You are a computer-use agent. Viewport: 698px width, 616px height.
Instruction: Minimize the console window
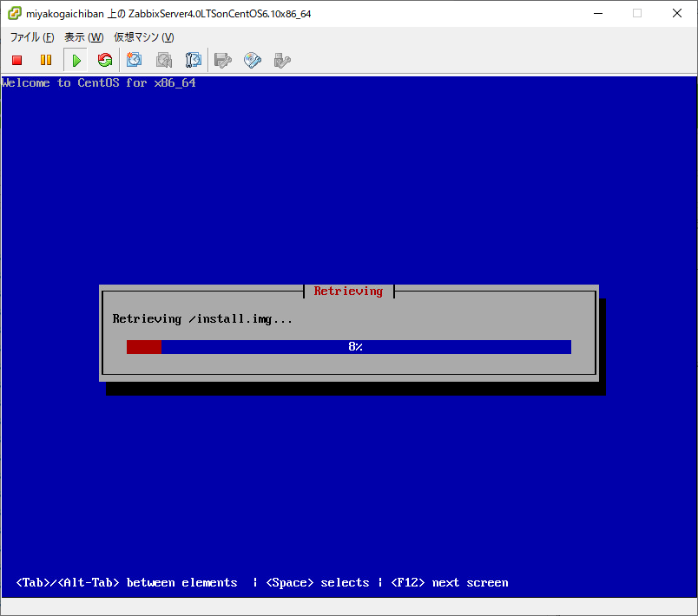pos(598,13)
